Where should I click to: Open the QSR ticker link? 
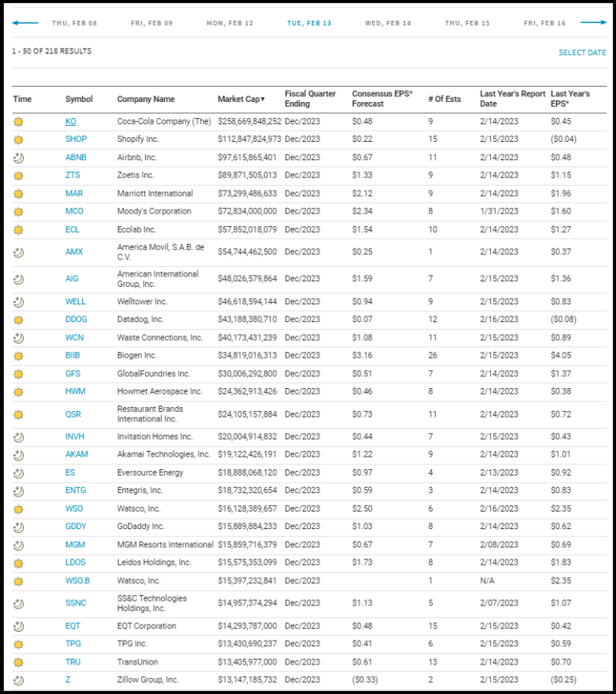(x=73, y=414)
